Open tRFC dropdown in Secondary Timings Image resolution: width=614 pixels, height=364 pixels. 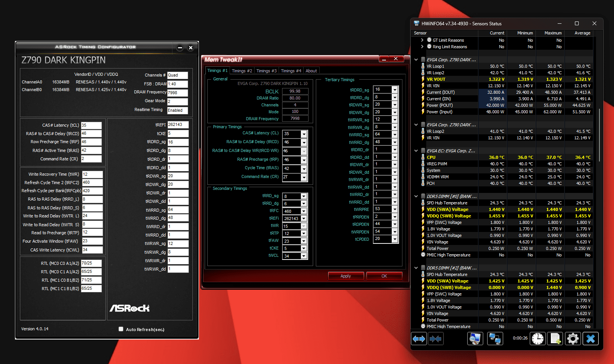[304, 211]
